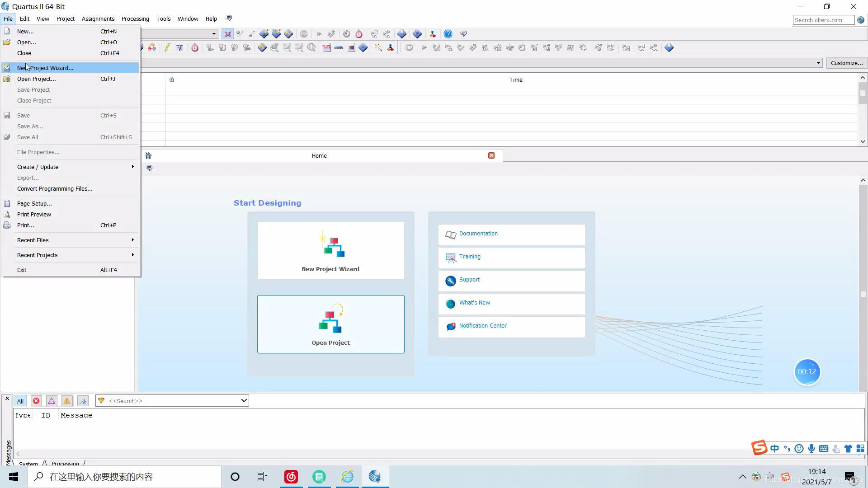This screenshot has height=488, width=868.
Task: Open the messages Search dropdown arrow
Action: [244, 401]
